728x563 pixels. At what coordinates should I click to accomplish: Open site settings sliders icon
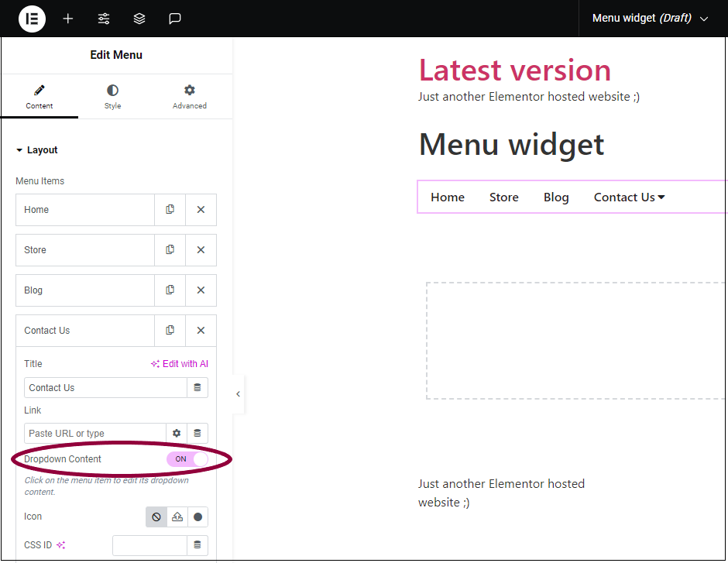click(x=104, y=19)
